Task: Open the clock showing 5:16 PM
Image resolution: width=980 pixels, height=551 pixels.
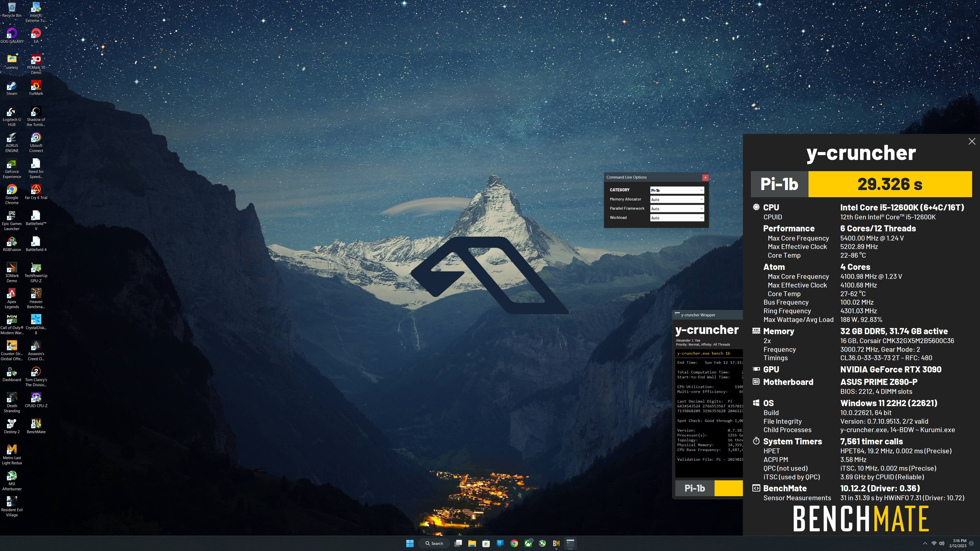Action: 958,543
